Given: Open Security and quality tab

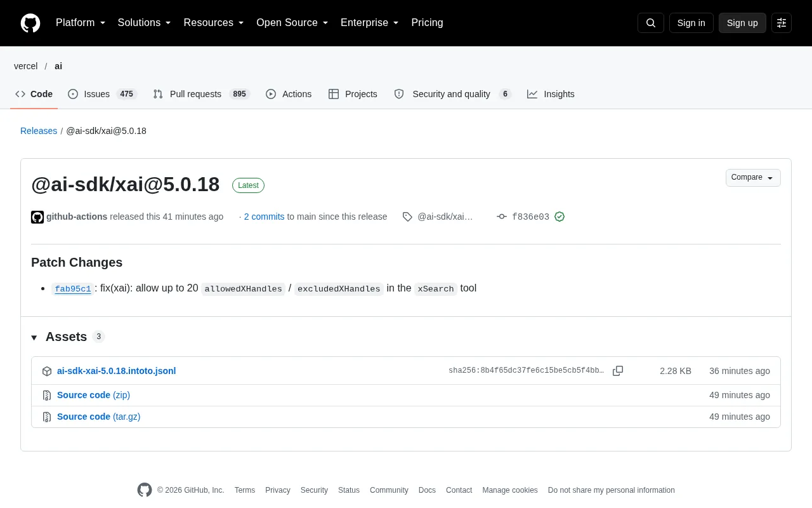Looking at the screenshot, I should coord(452,94).
